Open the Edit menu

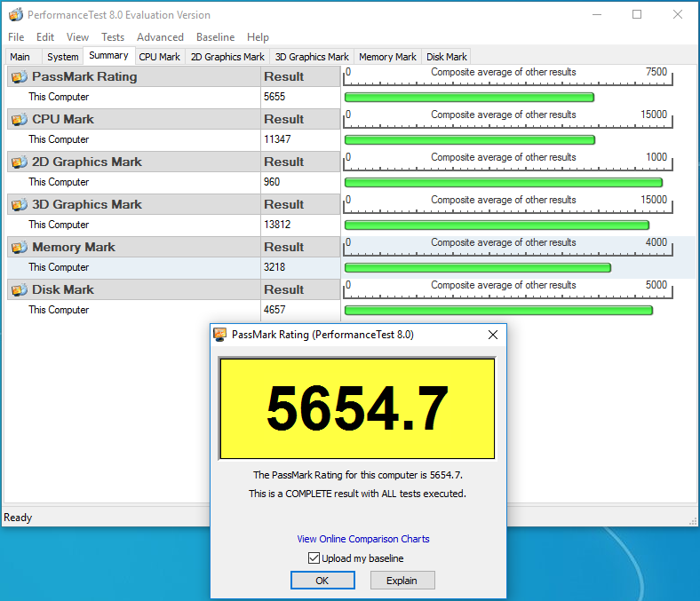tap(45, 37)
